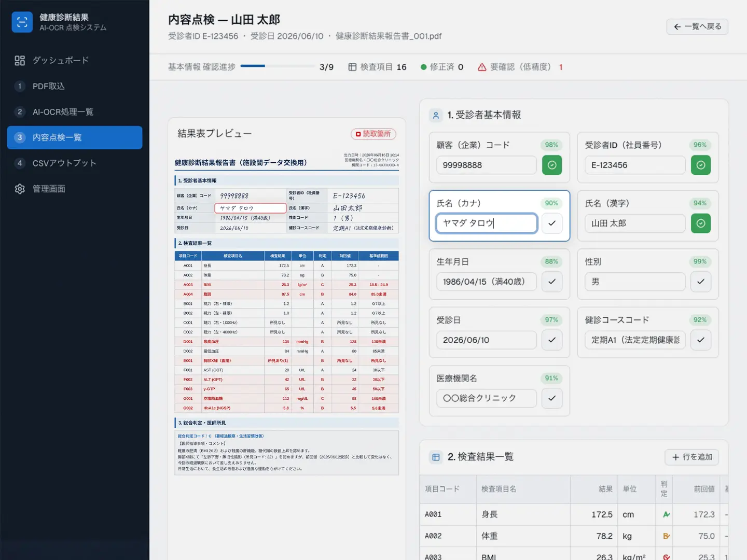Add a row with 行を追加
The width and height of the screenshot is (747, 560).
(692, 457)
